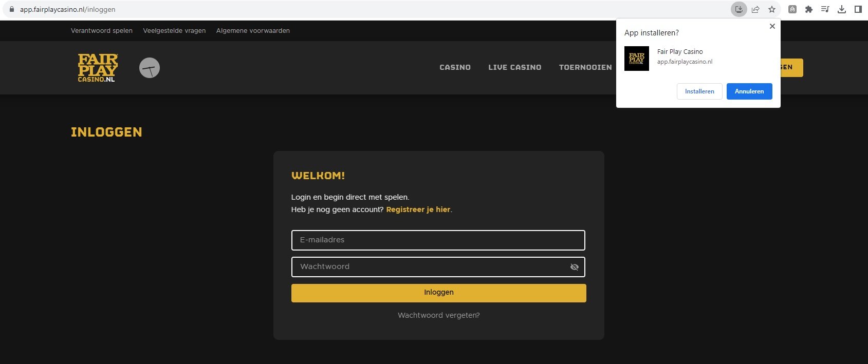This screenshot has width=868, height=364.
Task: Click the 'WELKOM!' heading
Action: (x=318, y=176)
